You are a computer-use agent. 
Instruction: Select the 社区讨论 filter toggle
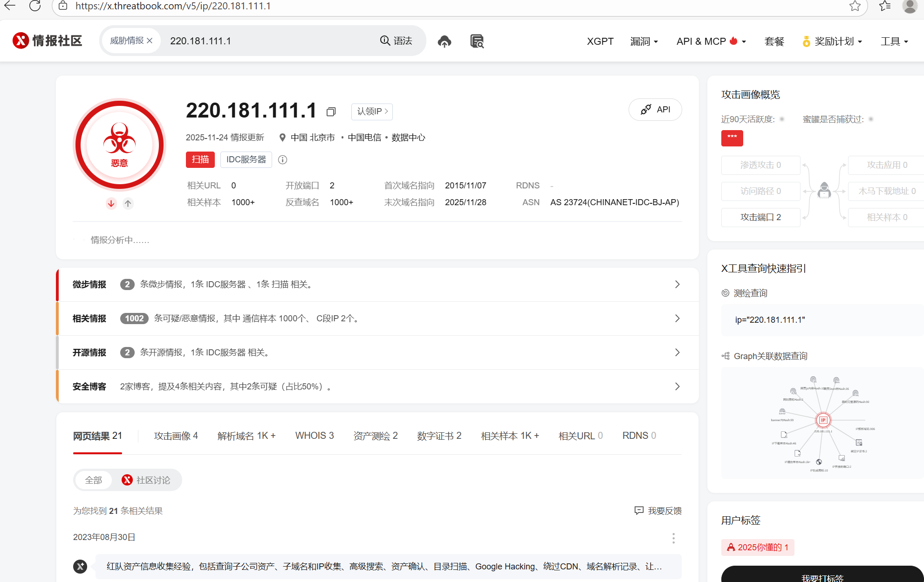(x=146, y=480)
